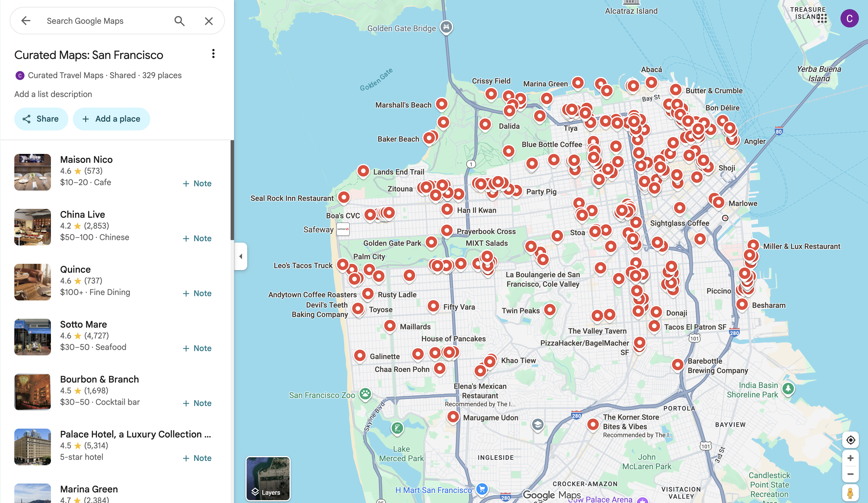The image size is (868, 503).
Task: Click the Safeway store map icon
Action: [343, 229]
